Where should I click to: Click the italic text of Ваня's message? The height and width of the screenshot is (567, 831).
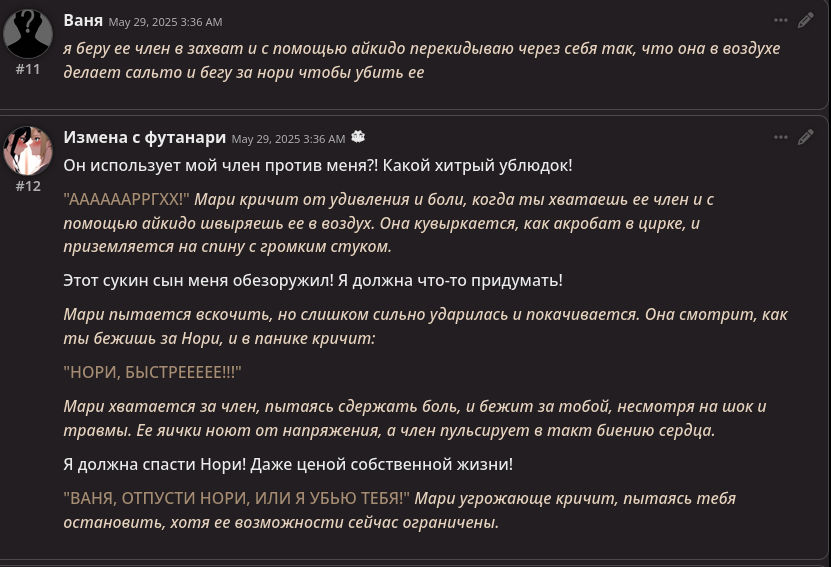click(x=422, y=60)
